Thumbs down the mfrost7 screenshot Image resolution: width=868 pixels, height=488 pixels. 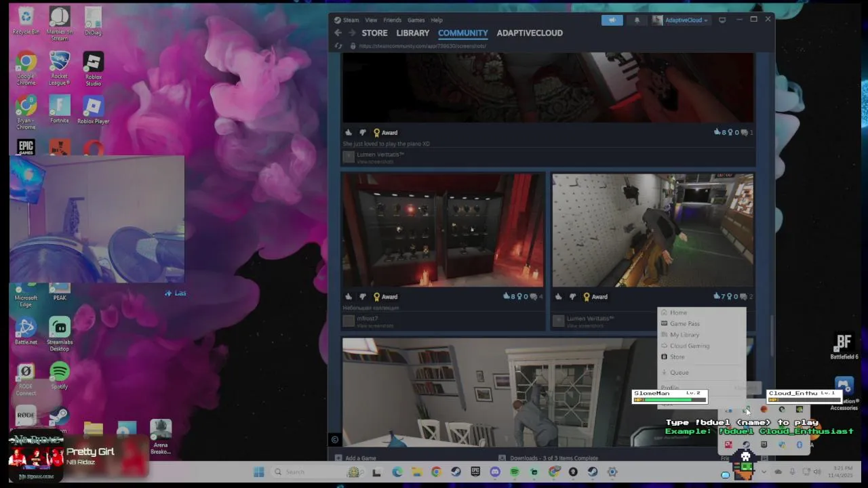(362, 297)
